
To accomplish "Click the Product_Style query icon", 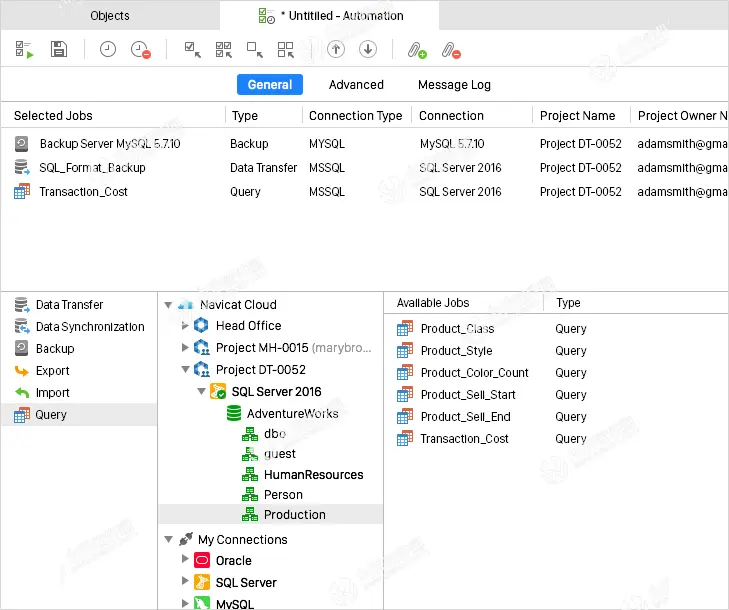I will [405, 350].
